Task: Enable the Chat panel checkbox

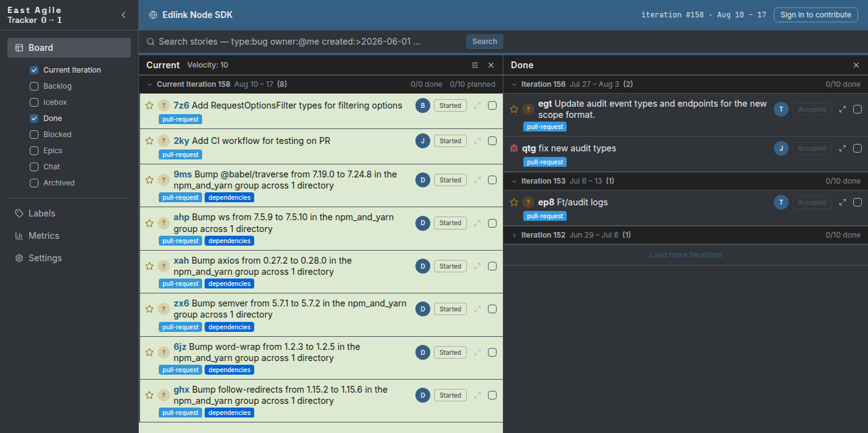Action: 34,167
